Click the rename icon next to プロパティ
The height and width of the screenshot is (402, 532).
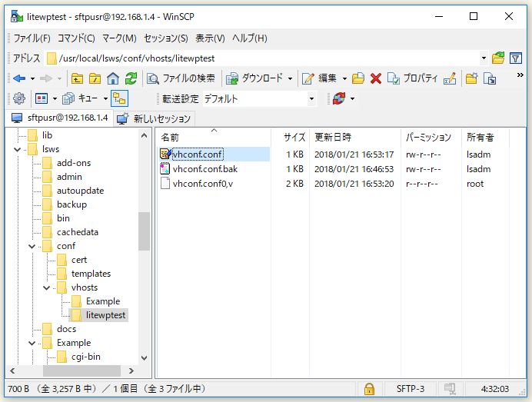point(450,78)
